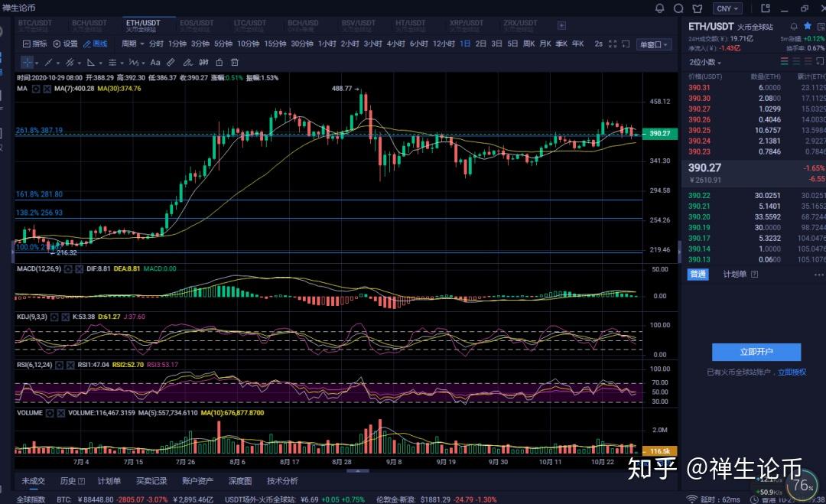Open the three-dot menu beside 计划单
Screen dimensions: 826x504
(818, 275)
